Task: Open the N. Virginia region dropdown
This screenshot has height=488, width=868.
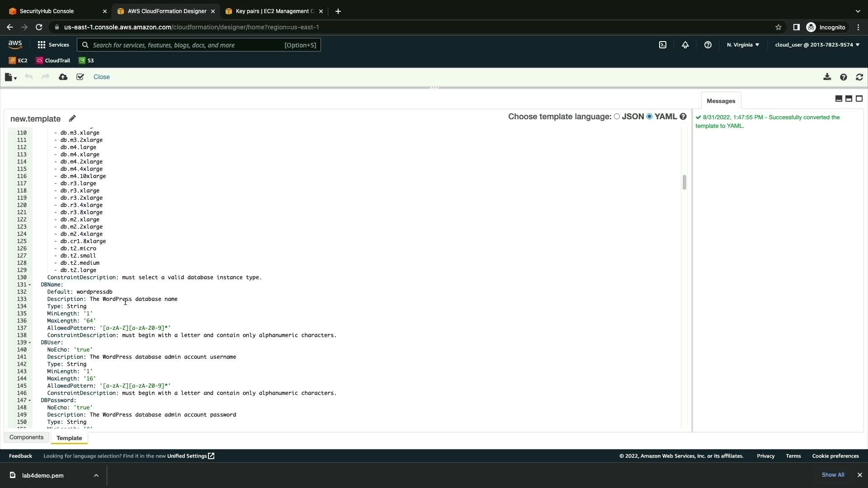Action: 743,45
